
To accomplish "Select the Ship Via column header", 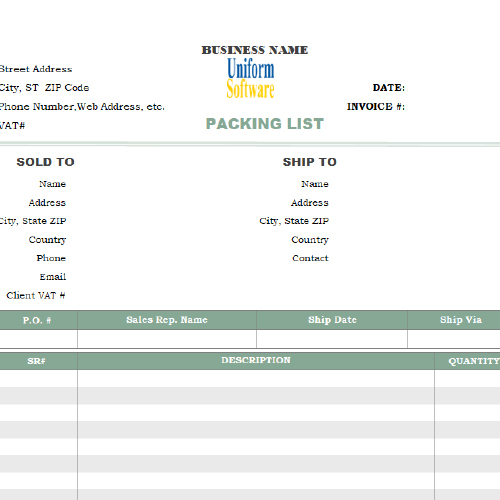I will 460,320.
